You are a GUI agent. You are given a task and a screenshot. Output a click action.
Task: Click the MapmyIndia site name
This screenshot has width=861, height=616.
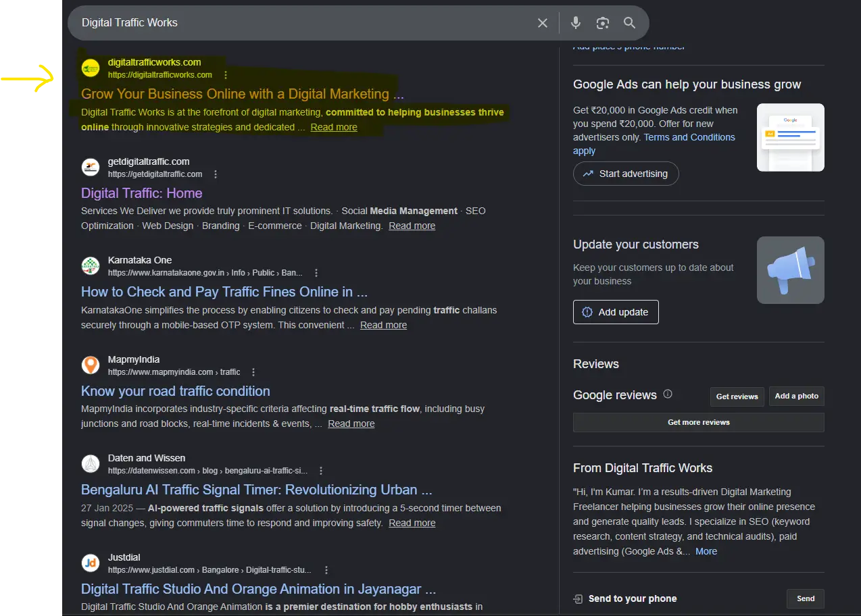pyautogui.click(x=134, y=359)
